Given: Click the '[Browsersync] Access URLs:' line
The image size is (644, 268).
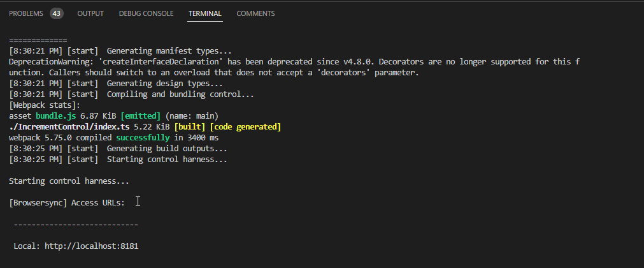Looking at the screenshot, I should 67,202.
